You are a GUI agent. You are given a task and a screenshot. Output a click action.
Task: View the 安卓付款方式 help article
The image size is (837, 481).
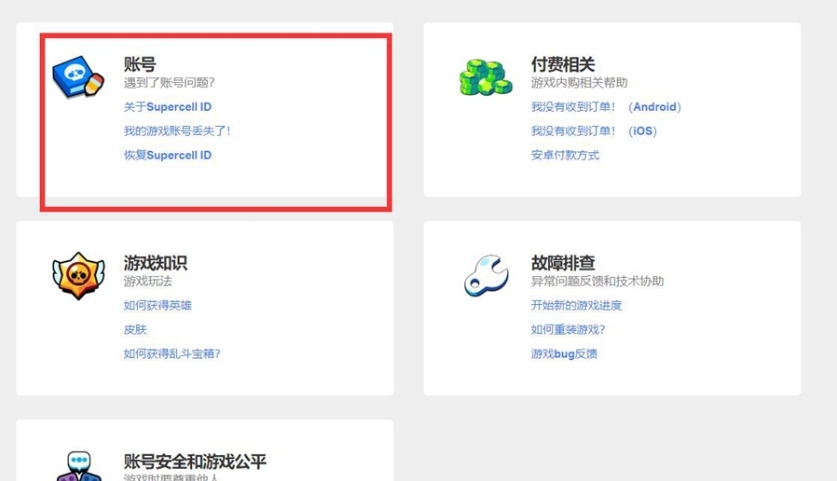565,155
